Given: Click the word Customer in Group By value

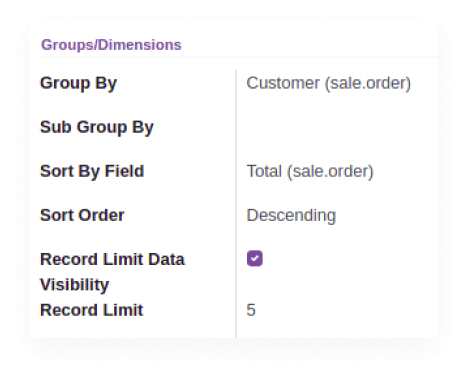Looking at the screenshot, I should [x=283, y=83].
